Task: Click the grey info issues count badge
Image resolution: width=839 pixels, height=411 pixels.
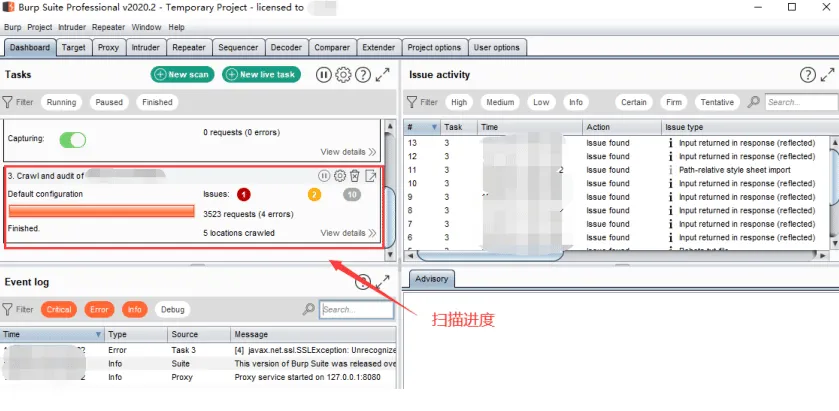Action: click(x=352, y=194)
